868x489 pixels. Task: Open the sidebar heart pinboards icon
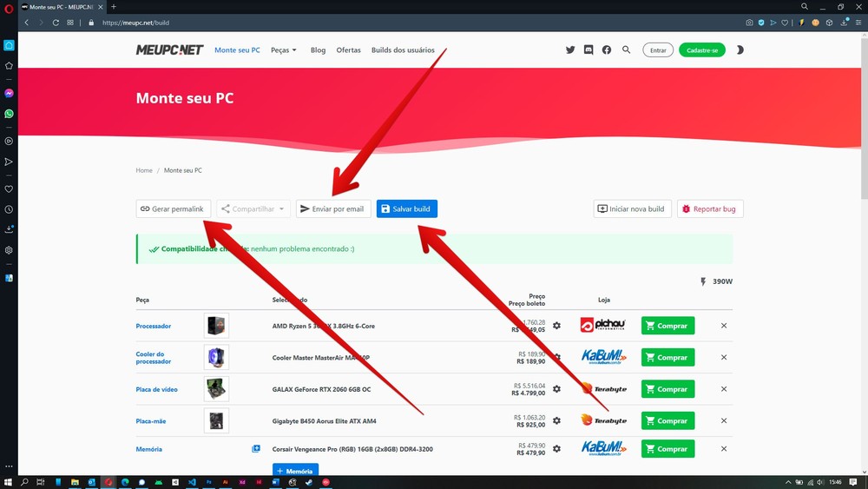(x=9, y=188)
